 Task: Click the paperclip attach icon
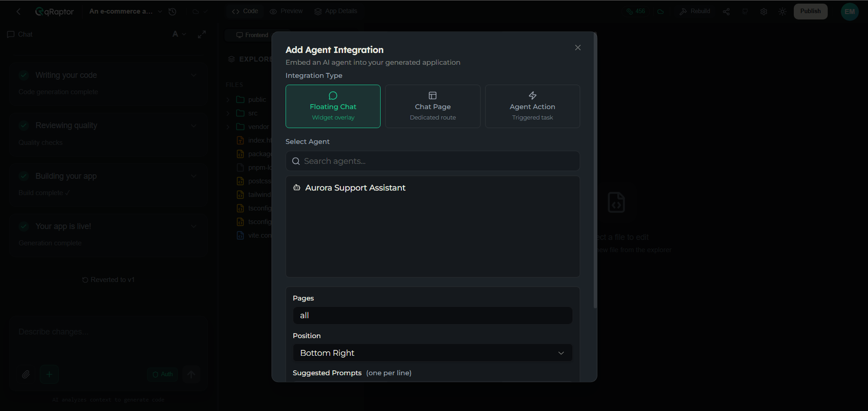26,374
